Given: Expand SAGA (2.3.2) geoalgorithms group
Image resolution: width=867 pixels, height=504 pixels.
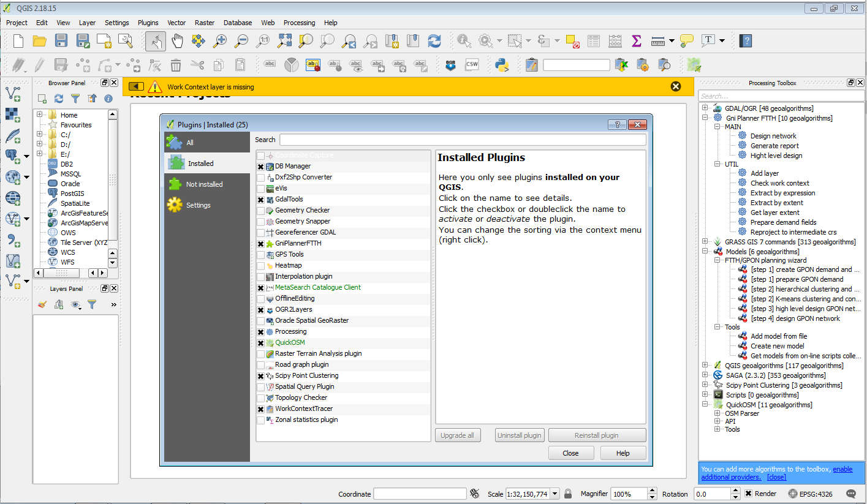Looking at the screenshot, I should coord(705,375).
